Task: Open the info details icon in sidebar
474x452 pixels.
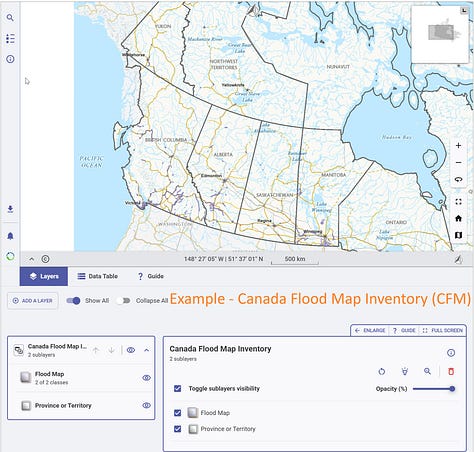Action: [x=10, y=59]
